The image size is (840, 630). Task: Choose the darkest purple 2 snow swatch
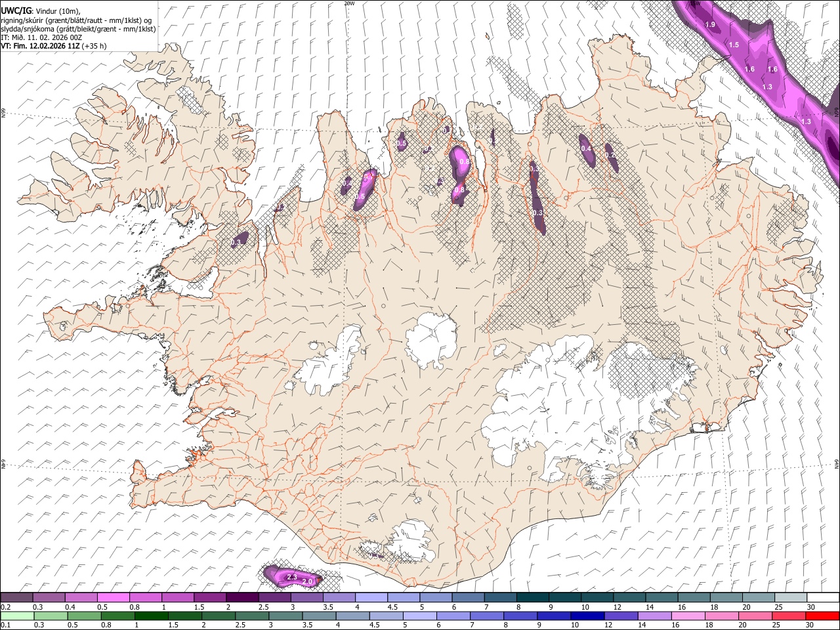(x=241, y=598)
